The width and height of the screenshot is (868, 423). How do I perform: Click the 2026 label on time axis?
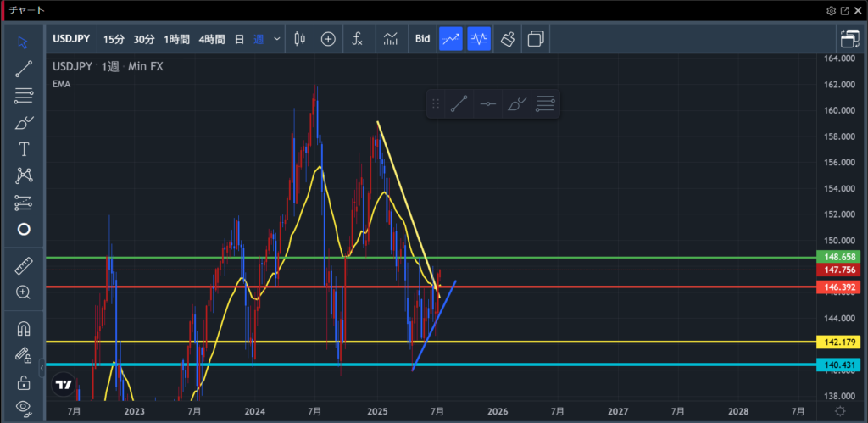(x=498, y=411)
